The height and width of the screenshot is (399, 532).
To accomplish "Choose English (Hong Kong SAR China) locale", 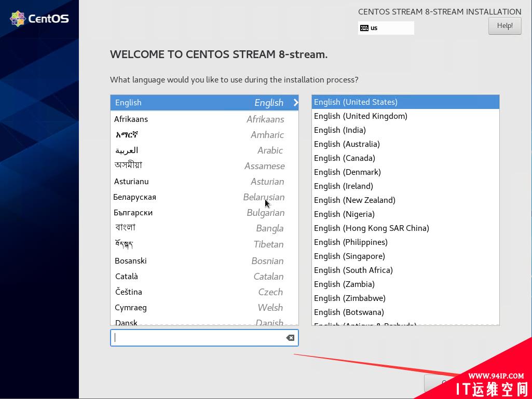I will click(405, 228).
